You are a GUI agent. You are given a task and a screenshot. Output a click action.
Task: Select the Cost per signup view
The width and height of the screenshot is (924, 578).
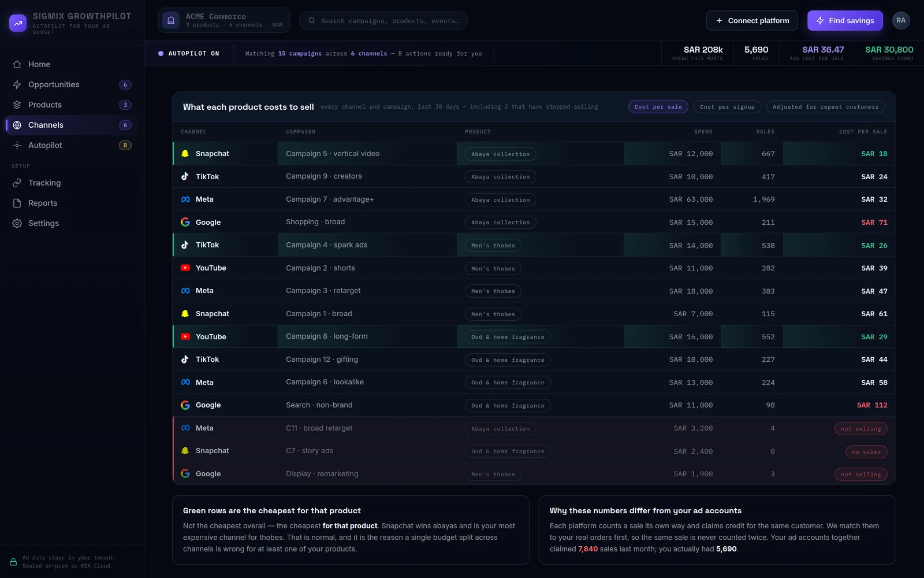tap(727, 107)
